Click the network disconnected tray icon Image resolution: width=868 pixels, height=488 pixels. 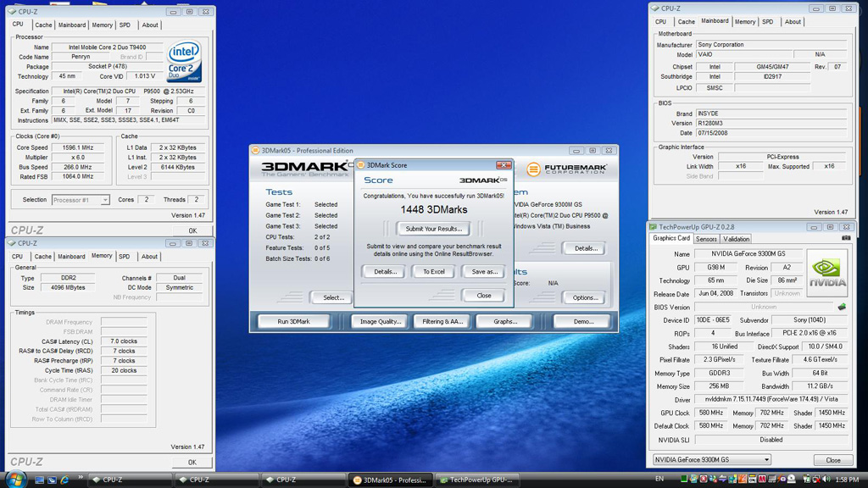816,480
